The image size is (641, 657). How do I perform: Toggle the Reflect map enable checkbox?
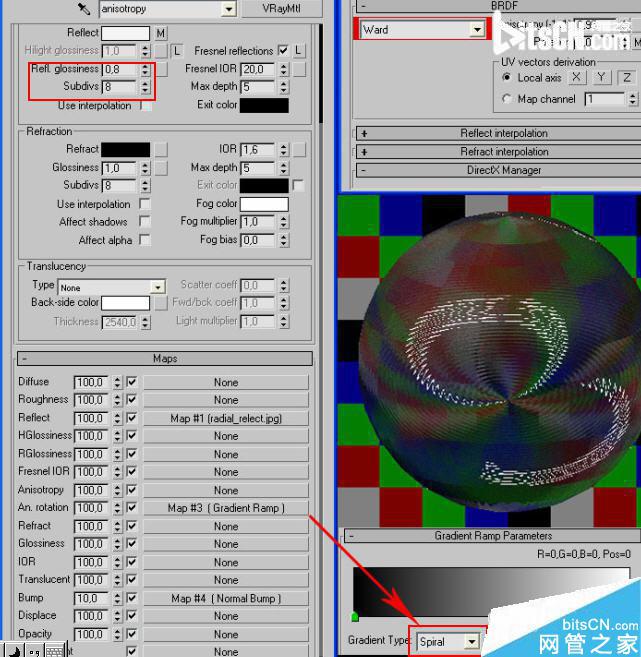point(132,418)
